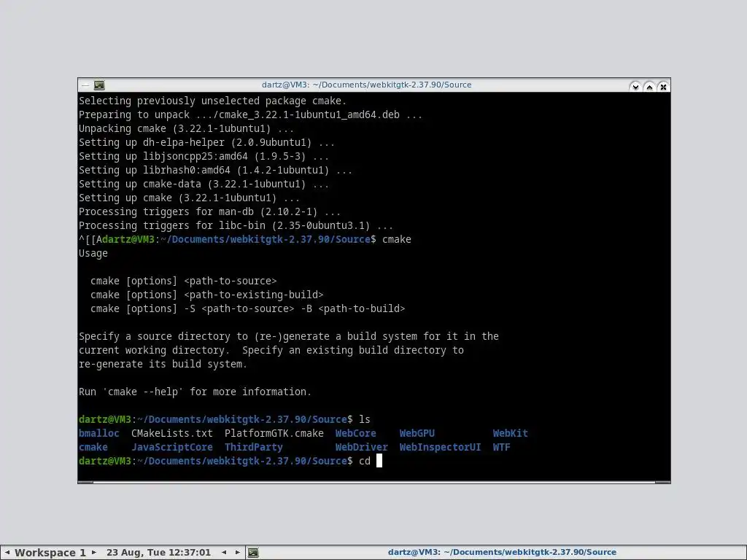Open the terminal window menu icon

99,85
